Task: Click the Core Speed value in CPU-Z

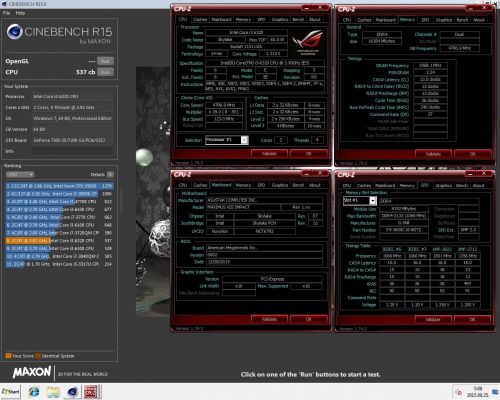Action: (224, 105)
